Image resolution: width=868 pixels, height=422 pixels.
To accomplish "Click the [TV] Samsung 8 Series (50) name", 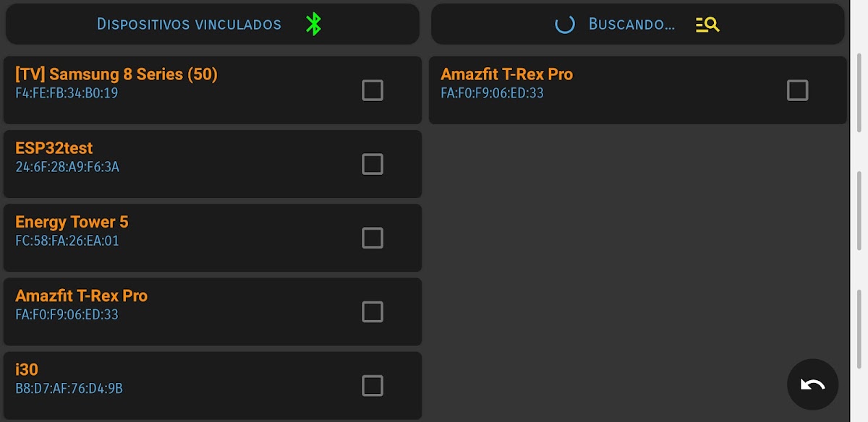I will click(x=116, y=74).
